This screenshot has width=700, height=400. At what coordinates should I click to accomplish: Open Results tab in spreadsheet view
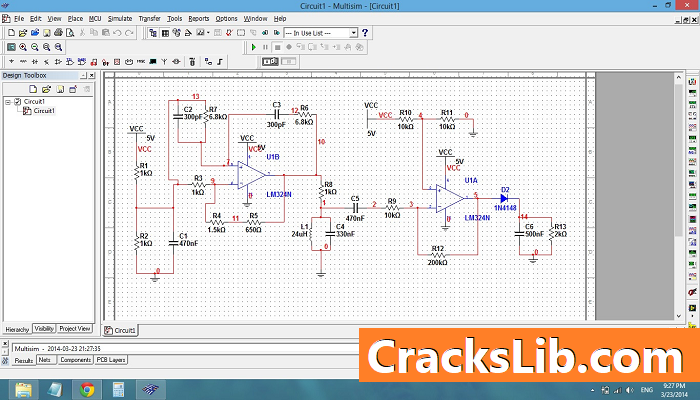click(23, 360)
